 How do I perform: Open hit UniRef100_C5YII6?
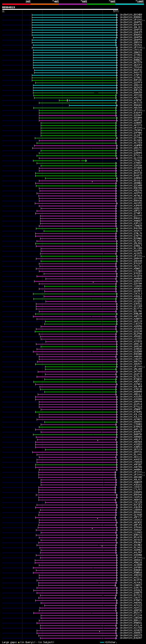131,50
